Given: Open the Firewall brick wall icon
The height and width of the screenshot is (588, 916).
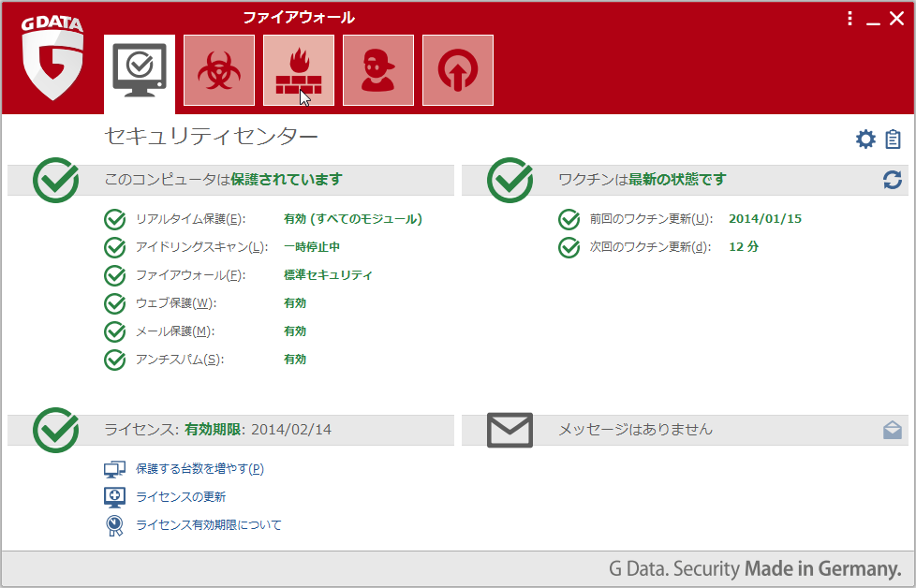Looking at the screenshot, I should 298,71.
